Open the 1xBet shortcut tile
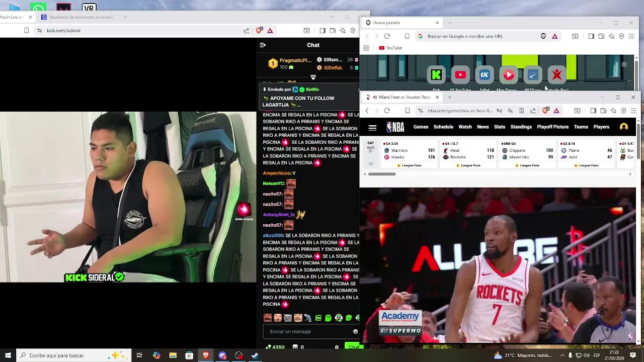Image resolution: width=644 pixels, height=362 pixels. coord(485,75)
